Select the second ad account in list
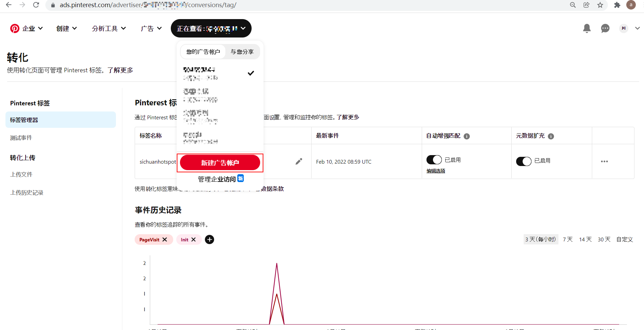The height and width of the screenshot is (330, 644). (220, 95)
